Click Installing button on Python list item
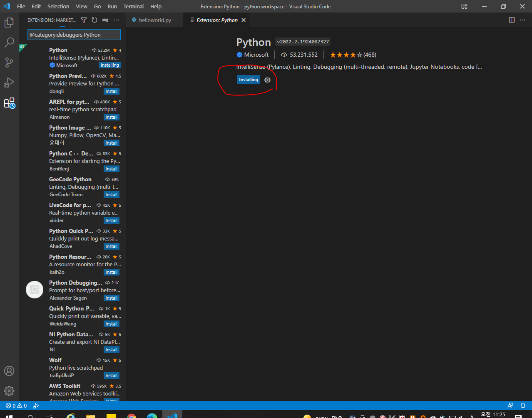Image resolution: width=532 pixels, height=418 pixels. [x=110, y=65]
